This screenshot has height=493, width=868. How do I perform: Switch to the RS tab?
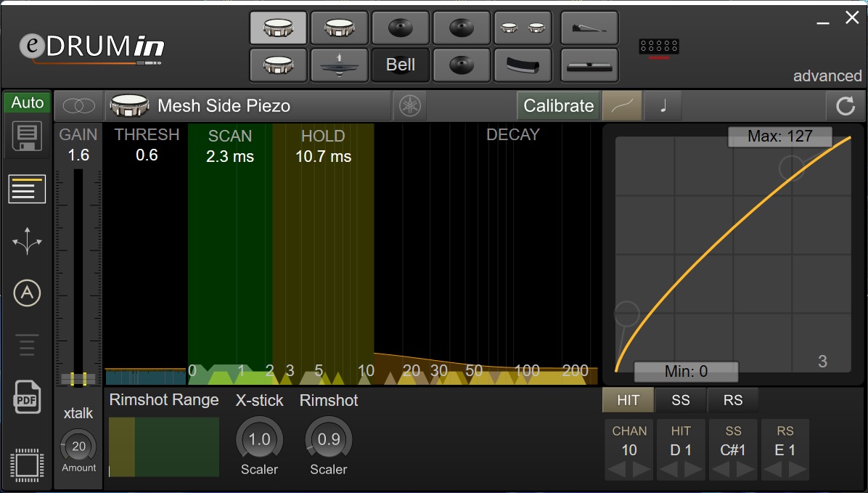point(733,400)
